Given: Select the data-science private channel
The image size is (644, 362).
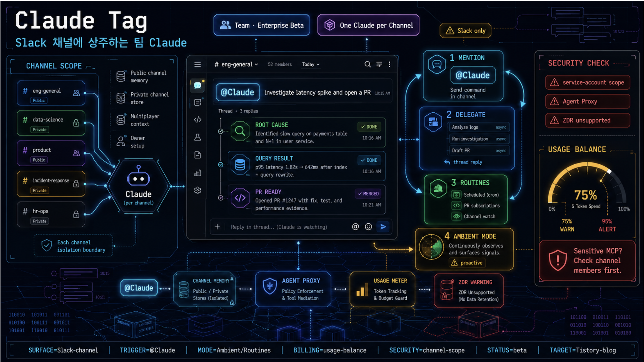Looking at the screenshot, I should pyautogui.click(x=51, y=123).
